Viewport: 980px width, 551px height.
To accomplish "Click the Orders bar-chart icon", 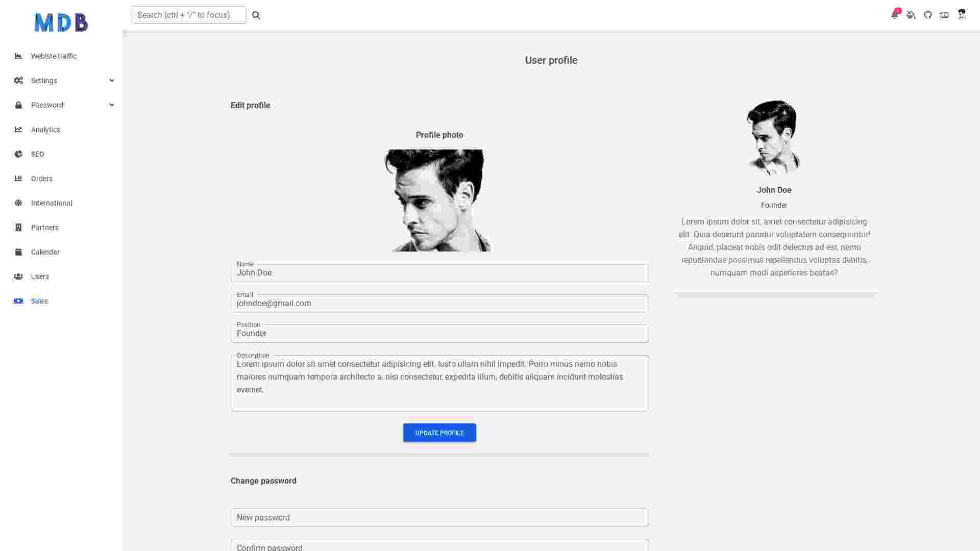I will pyautogui.click(x=18, y=178).
